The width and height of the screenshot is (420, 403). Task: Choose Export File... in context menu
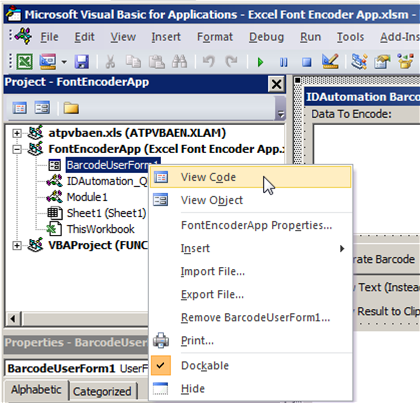click(251, 294)
